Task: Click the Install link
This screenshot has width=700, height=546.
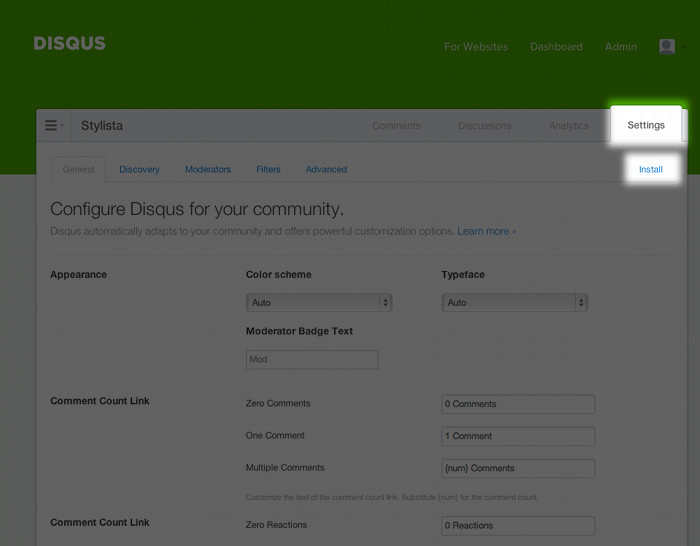Action: (x=651, y=169)
